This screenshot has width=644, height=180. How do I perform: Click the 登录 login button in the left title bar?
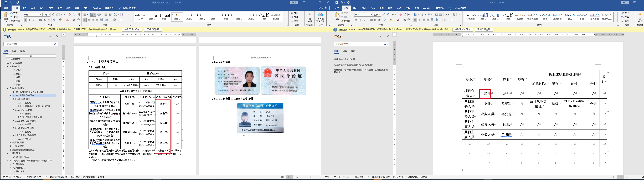click(294, 3)
